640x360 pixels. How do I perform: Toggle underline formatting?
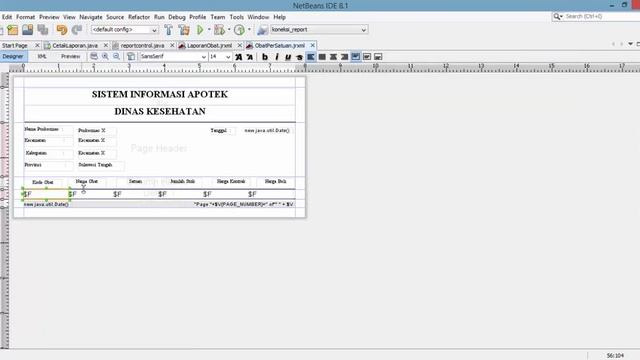[x=288, y=57]
